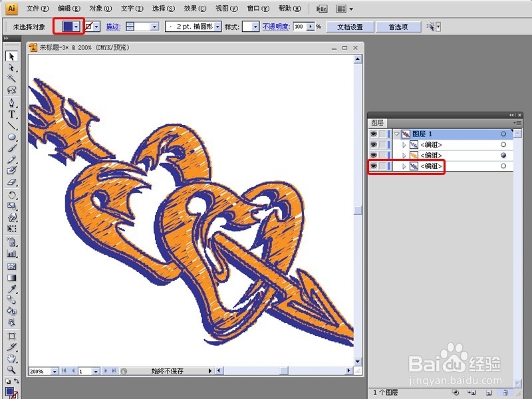Select the Eraser tool
This screenshot has width=532, height=399.
(x=11, y=182)
